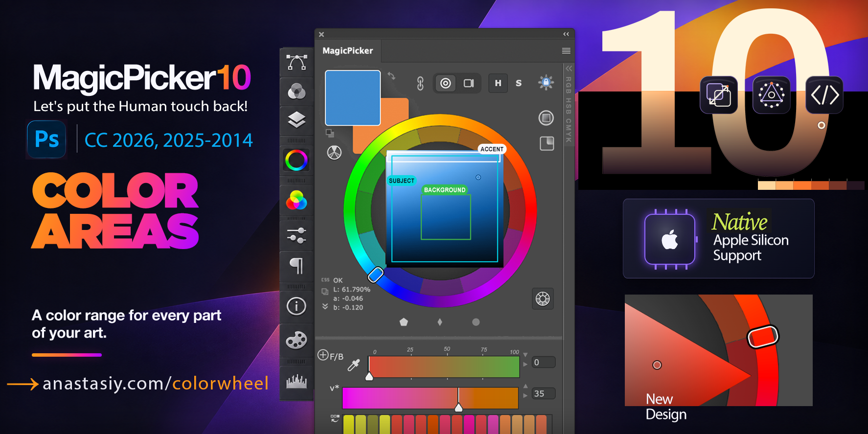This screenshot has height=434, width=868.
Task: Click the plus icon beside F/B
Action: pyautogui.click(x=323, y=355)
